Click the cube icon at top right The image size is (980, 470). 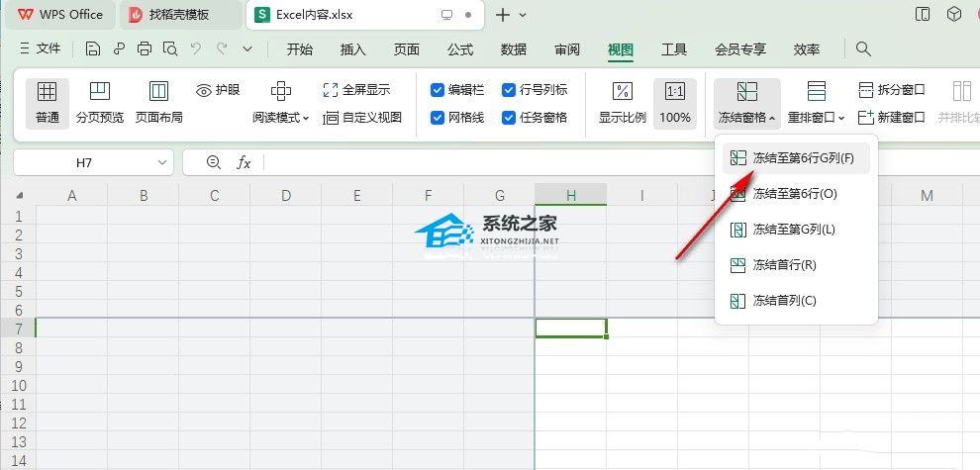click(x=953, y=15)
